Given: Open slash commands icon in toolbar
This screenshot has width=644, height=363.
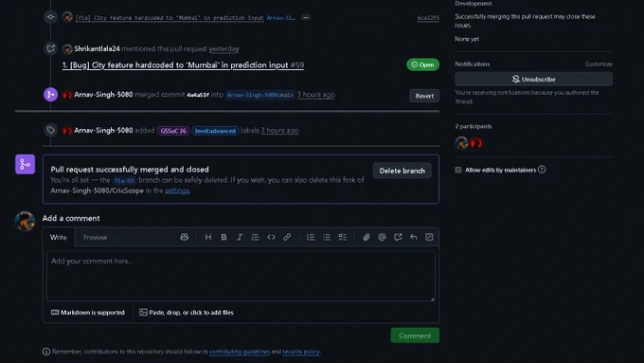Looking at the screenshot, I should tap(429, 237).
